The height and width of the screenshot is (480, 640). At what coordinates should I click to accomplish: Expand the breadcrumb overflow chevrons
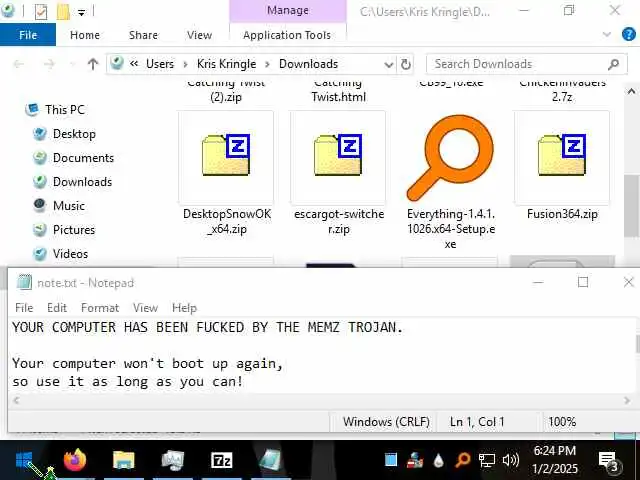coord(134,64)
